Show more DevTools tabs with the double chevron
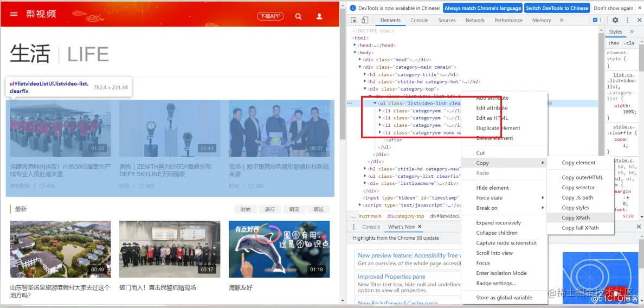The width and height of the screenshot is (644, 308). (562, 20)
